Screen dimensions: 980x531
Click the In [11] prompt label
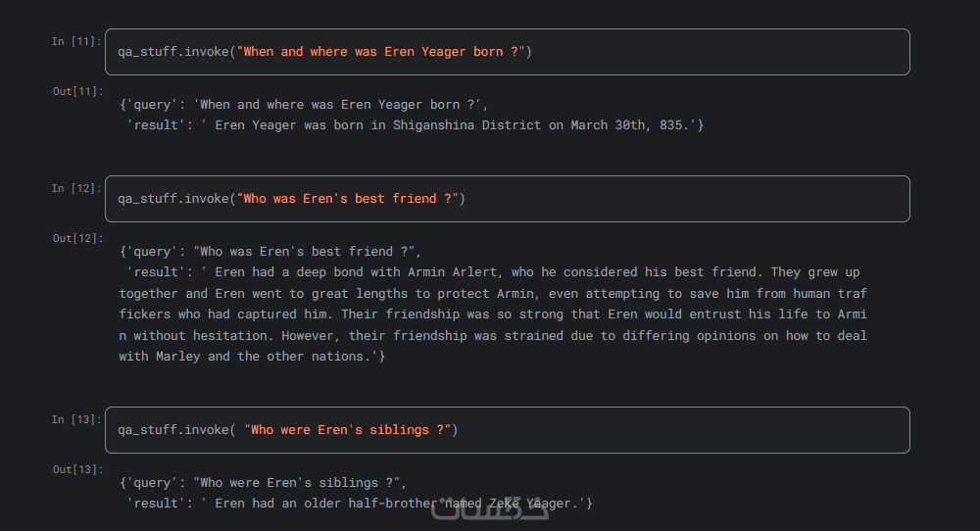pyautogui.click(x=76, y=41)
